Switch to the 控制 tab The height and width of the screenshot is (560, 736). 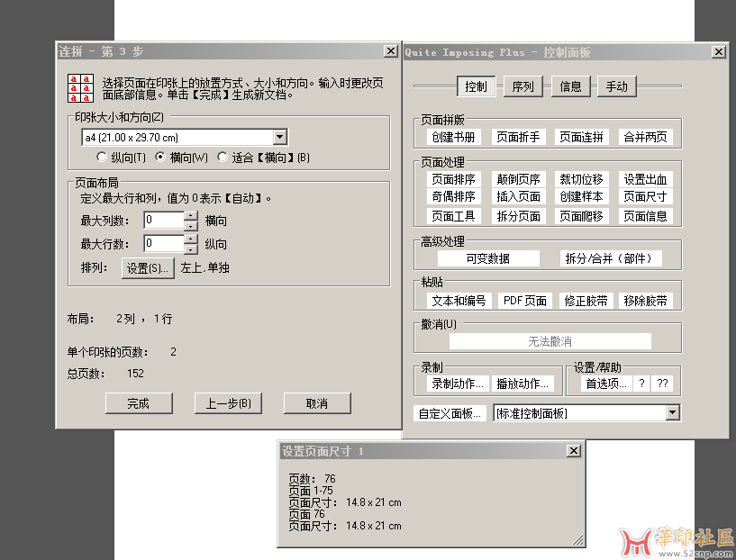(x=477, y=86)
